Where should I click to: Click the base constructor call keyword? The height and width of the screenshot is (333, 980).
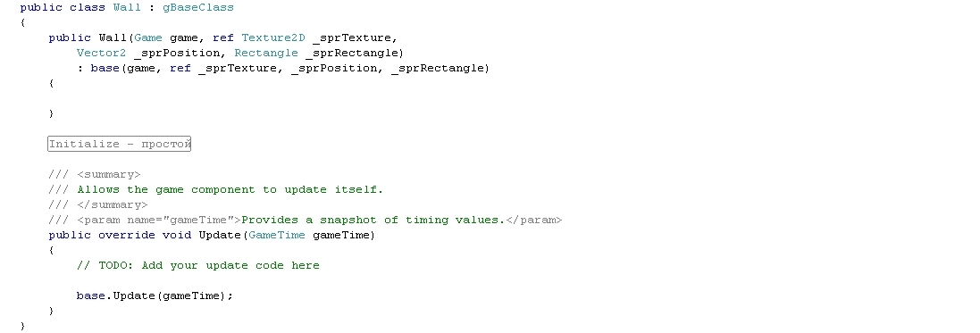(x=105, y=68)
